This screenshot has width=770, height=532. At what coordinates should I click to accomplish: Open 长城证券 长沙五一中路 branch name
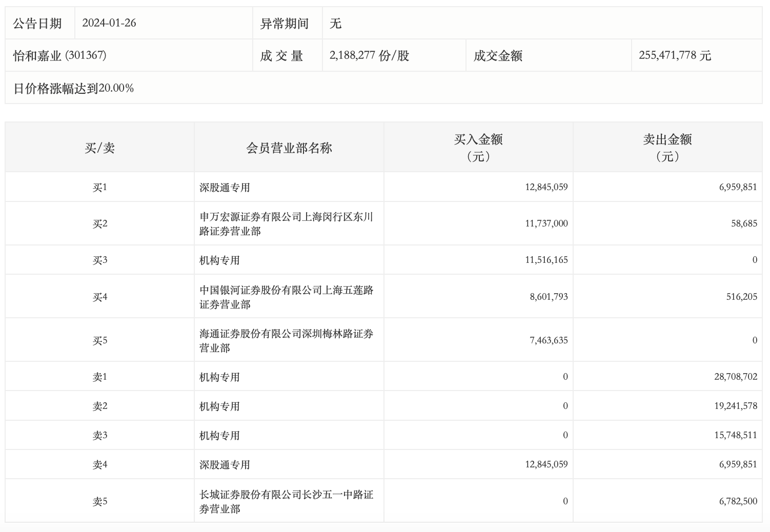pos(286,501)
